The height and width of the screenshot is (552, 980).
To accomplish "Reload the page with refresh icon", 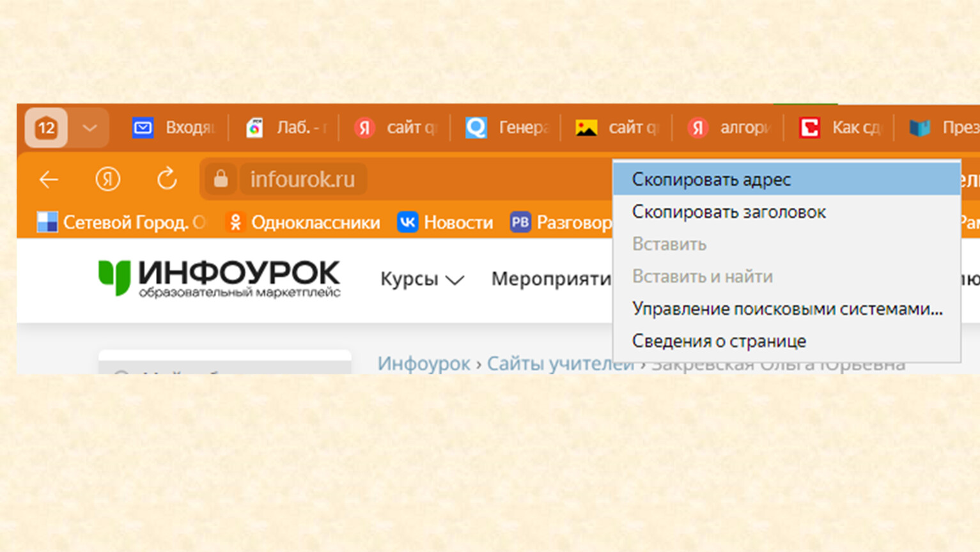I will 167,180.
